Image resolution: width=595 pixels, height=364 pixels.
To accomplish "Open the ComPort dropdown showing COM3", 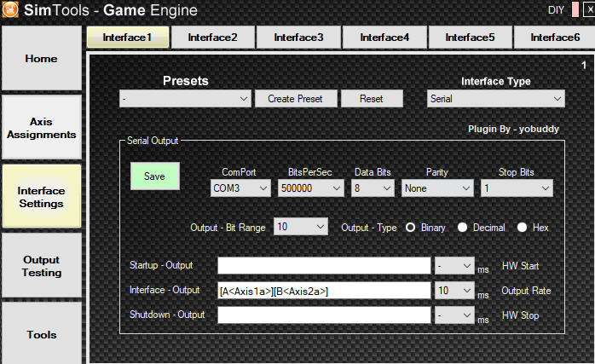I will coord(240,188).
